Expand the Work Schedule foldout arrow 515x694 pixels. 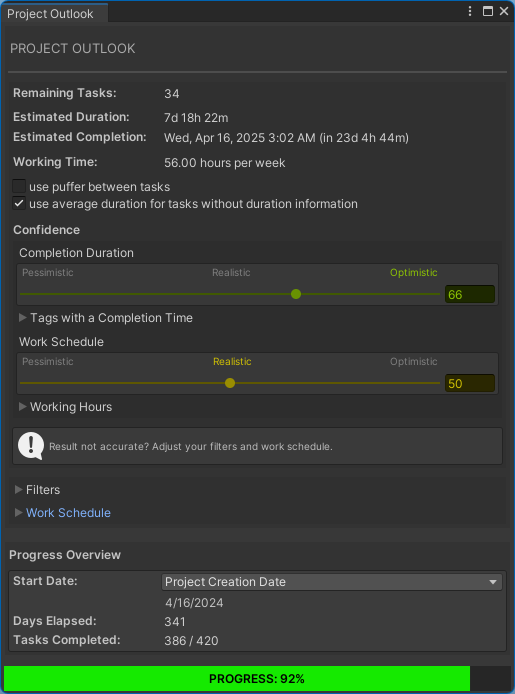[19, 513]
